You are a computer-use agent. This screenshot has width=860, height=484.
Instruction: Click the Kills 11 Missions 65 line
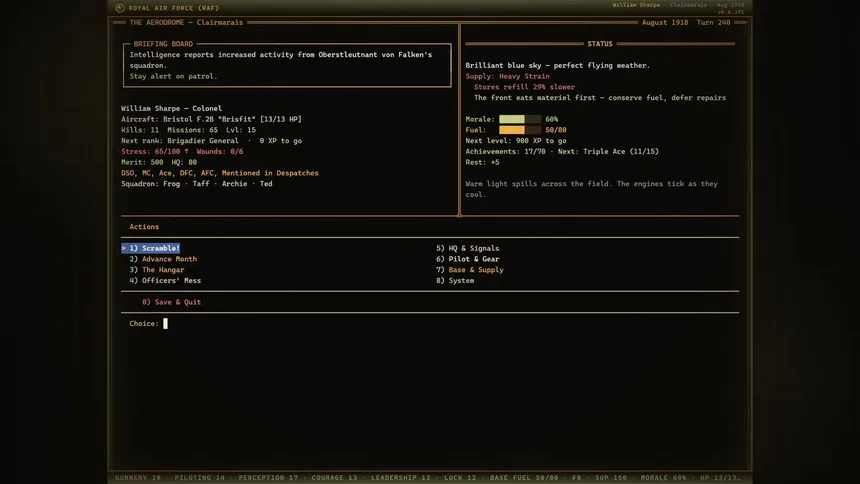189,130
